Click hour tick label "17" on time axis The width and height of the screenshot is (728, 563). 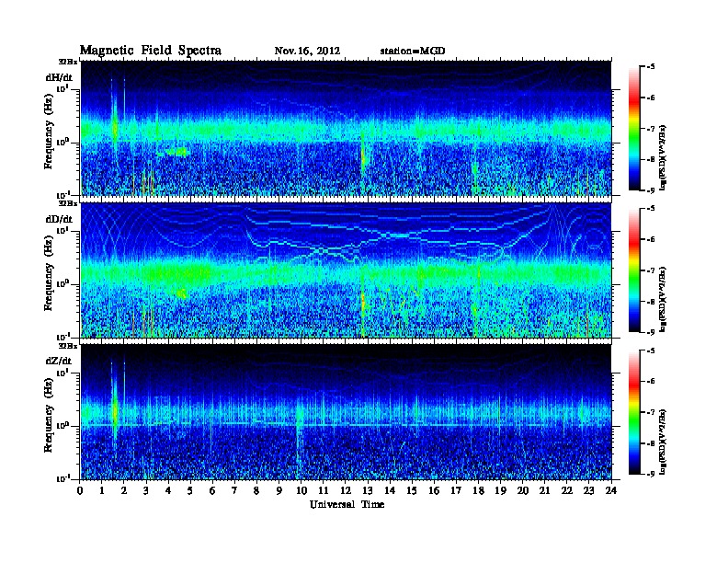(x=457, y=490)
